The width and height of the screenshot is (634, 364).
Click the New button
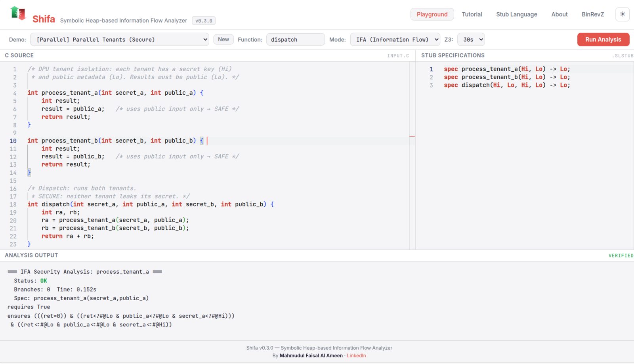coord(223,39)
